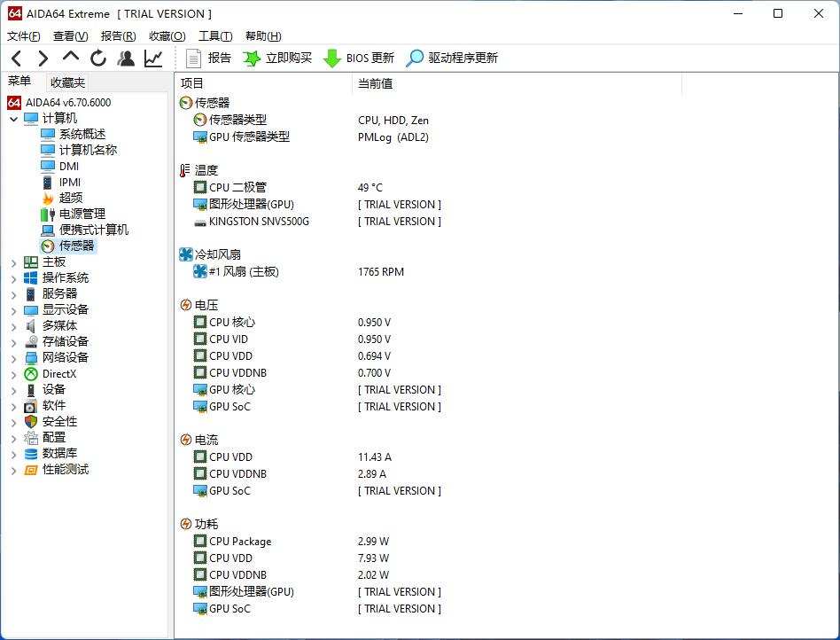Click the up-level arrow icon in toolbar
The height and width of the screenshot is (640, 840).
coord(70,58)
